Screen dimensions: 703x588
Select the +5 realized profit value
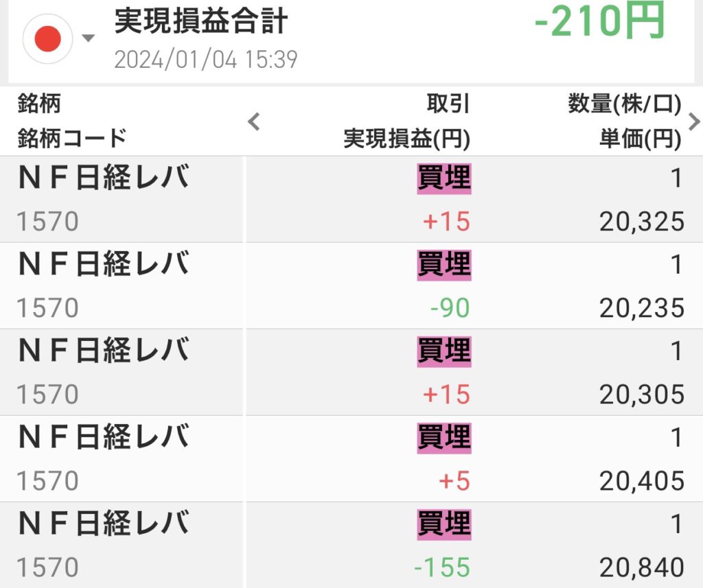454,482
